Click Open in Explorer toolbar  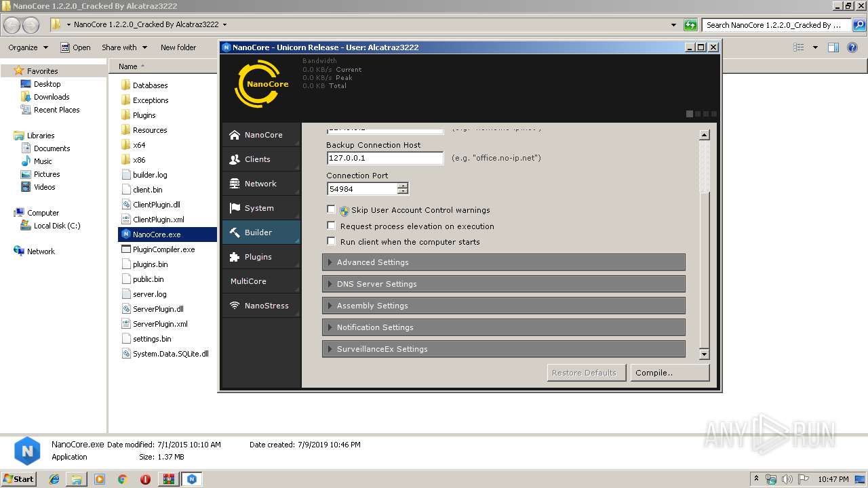click(75, 47)
